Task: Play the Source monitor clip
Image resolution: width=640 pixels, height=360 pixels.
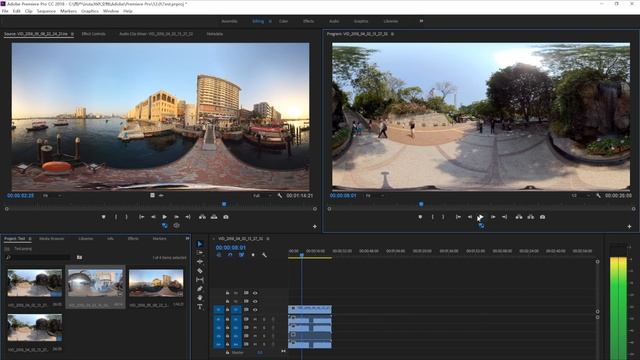Action: [x=164, y=217]
